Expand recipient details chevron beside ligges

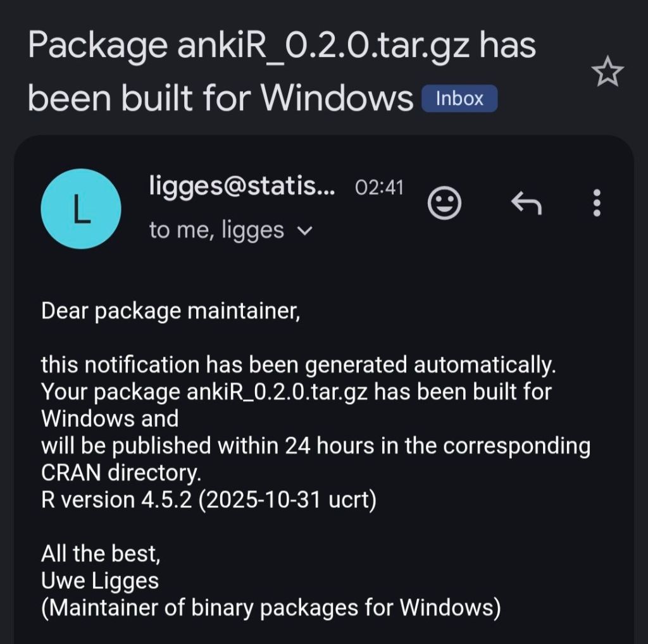pos(304,232)
